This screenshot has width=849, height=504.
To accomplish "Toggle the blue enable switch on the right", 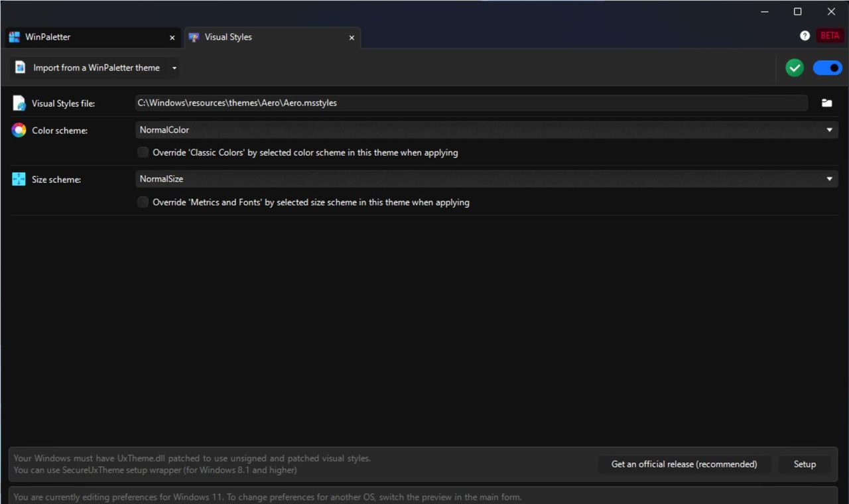I will click(827, 67).
